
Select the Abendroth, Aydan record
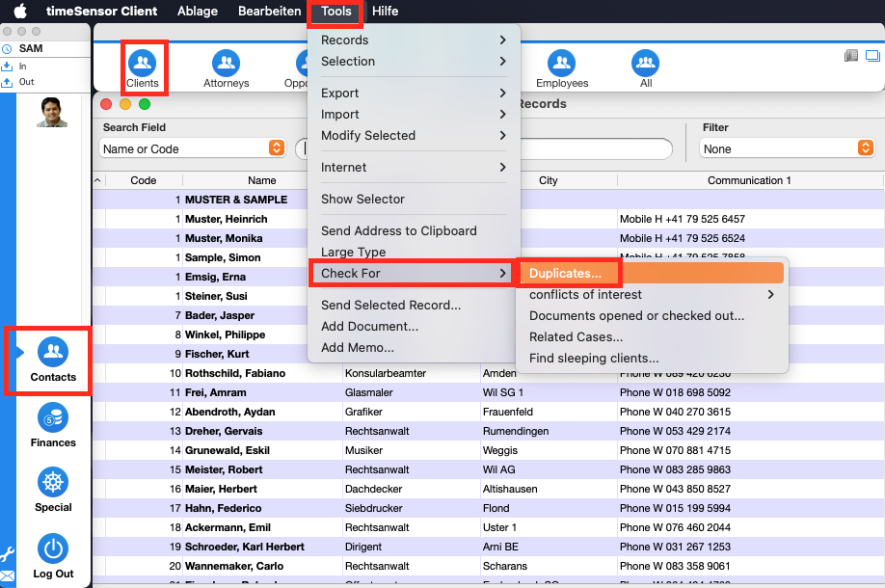point(488,412)
